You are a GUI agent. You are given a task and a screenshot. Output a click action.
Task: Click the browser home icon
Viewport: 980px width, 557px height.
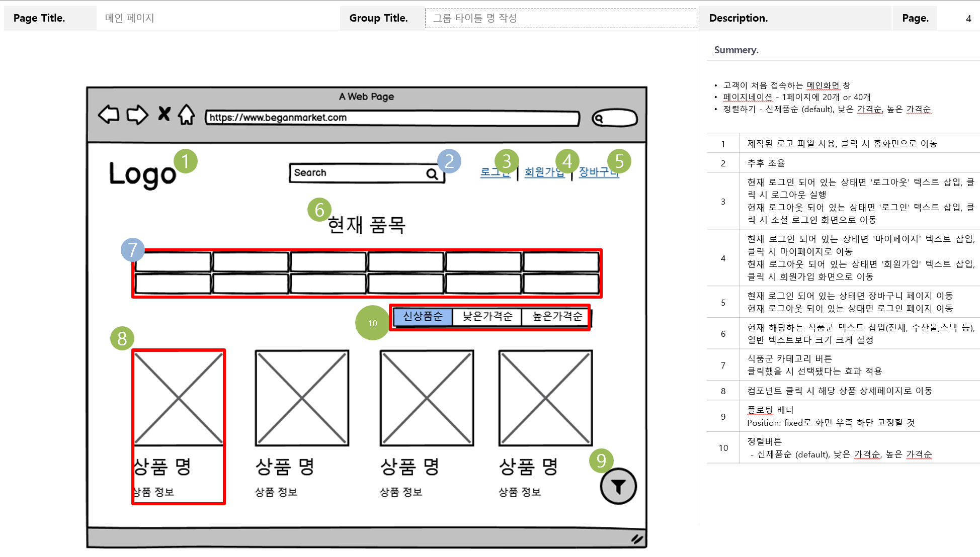click(186, 115)
